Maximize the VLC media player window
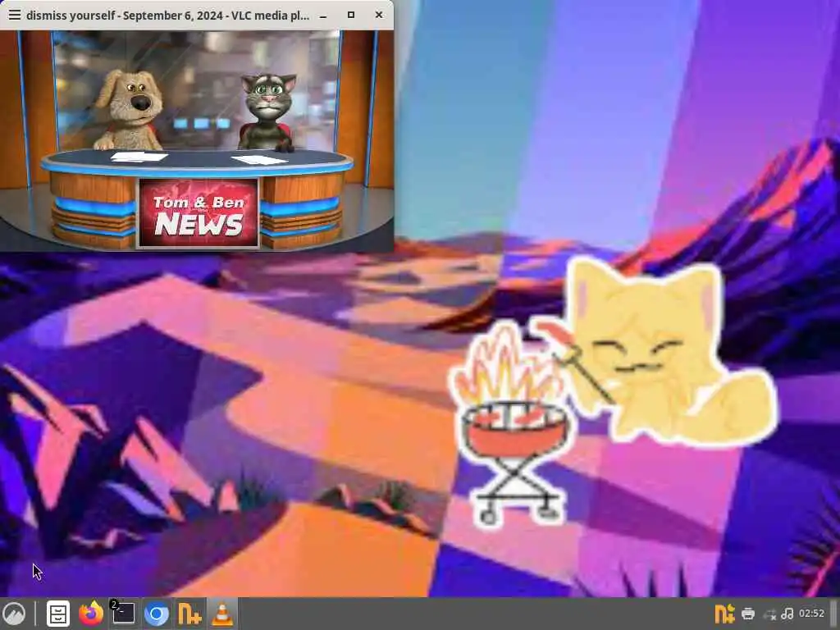 (351, 15)
